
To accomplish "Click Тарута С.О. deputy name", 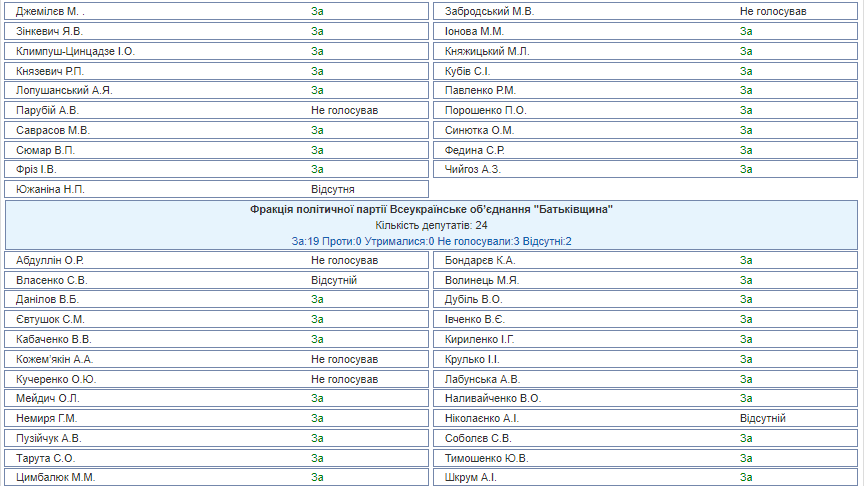I will pos(45,458).
